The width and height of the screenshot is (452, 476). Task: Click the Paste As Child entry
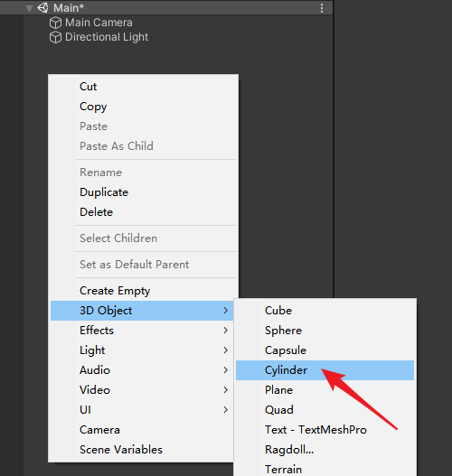click(x=143, y=146)
